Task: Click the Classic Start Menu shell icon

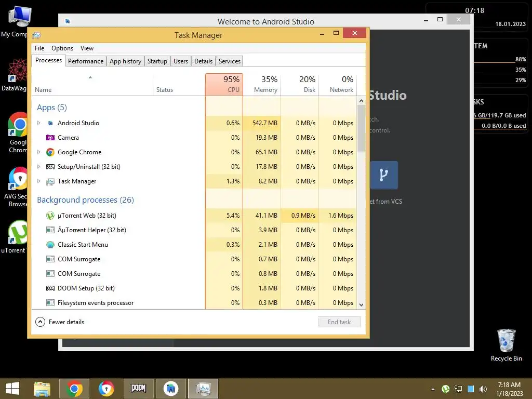Action: point(50,245)
